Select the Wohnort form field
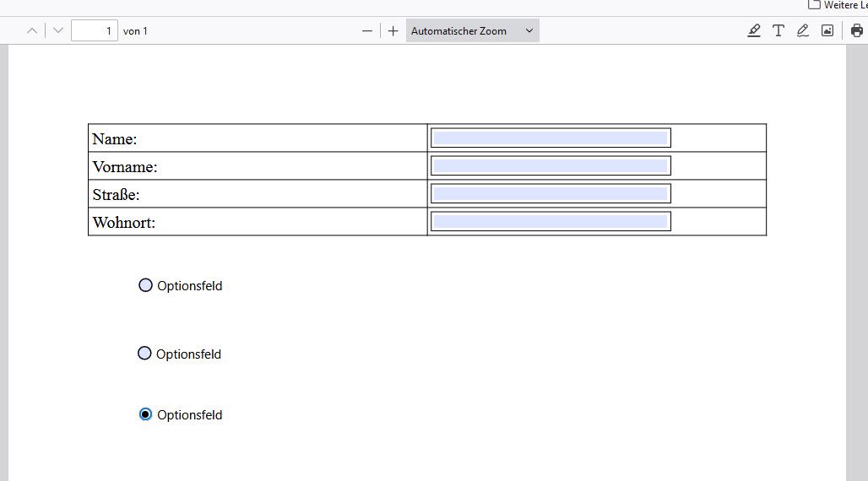Image resolution: width=868 pixels, height=481 pixels. point(551,222)
